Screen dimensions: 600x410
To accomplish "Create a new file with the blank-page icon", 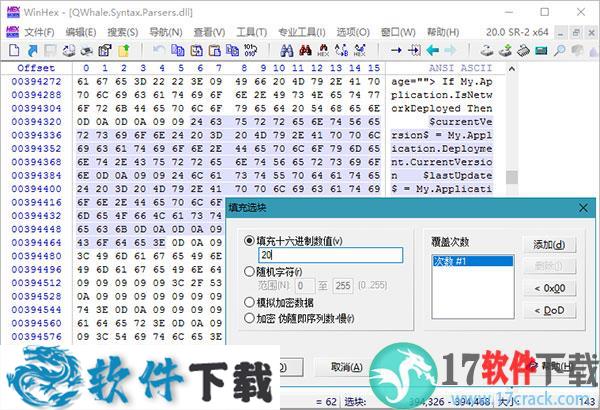I will pyautogui.click(x=14, y=50).
